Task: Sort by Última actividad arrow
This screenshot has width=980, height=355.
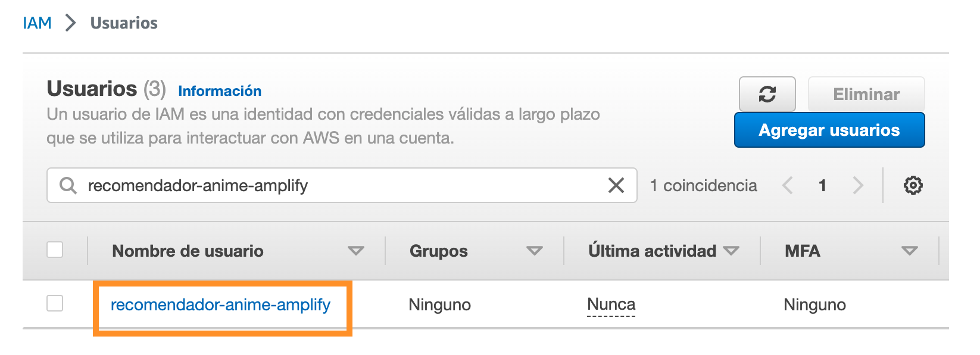Action: (x=731, y=251)
